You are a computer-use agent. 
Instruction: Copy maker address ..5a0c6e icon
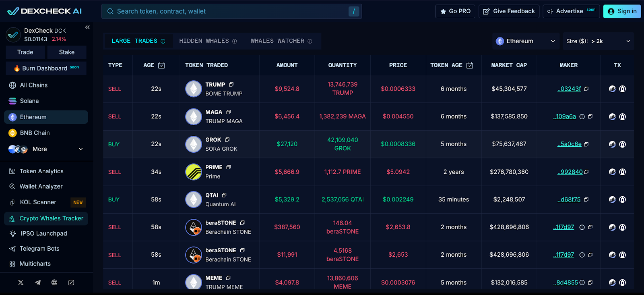coord(586,144)
